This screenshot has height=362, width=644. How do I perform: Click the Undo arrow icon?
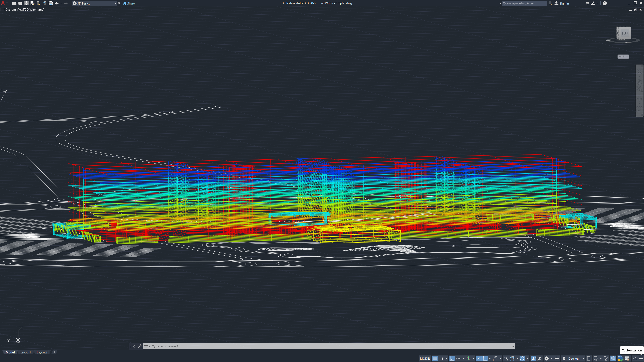(x=57, y=3)
